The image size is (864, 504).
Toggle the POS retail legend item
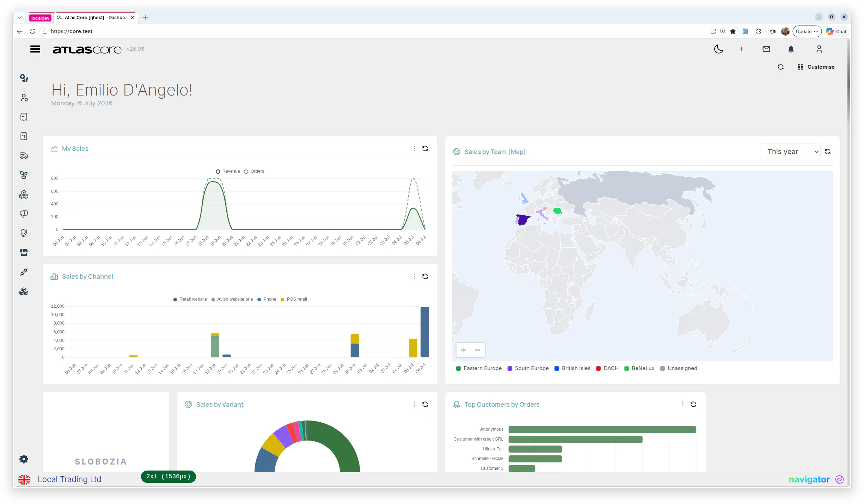294,299
